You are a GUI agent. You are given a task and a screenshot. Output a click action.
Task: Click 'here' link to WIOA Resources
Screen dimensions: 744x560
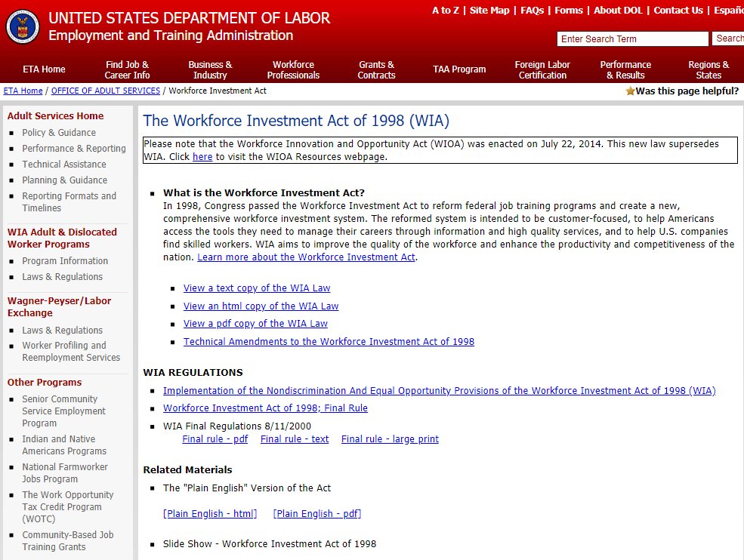202,156
